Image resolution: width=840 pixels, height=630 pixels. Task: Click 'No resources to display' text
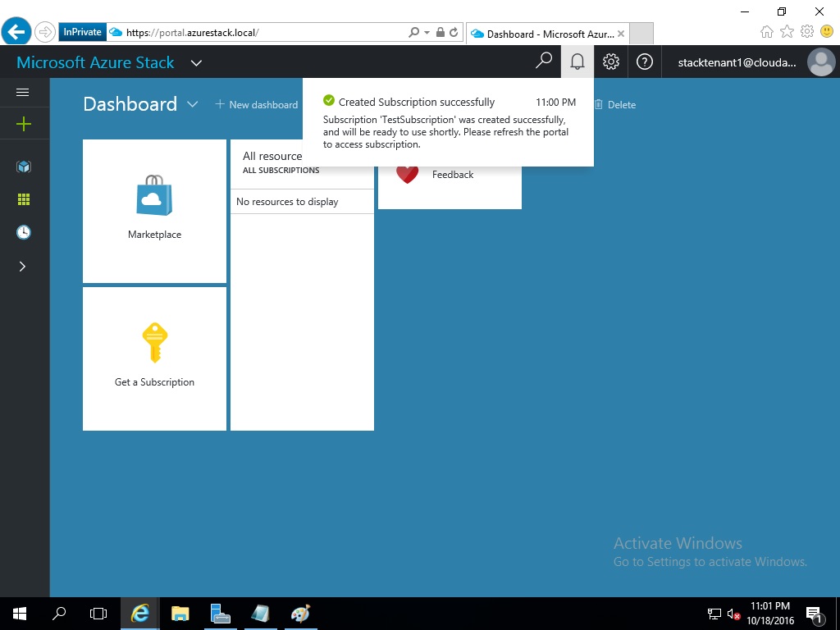click(x=287, y=202)
